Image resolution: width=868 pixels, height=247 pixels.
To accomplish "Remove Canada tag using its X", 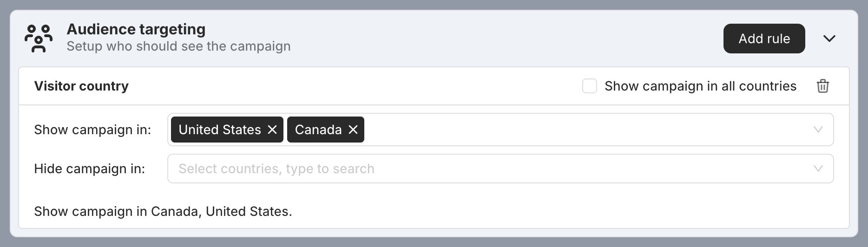I will [x=353, y=130].
